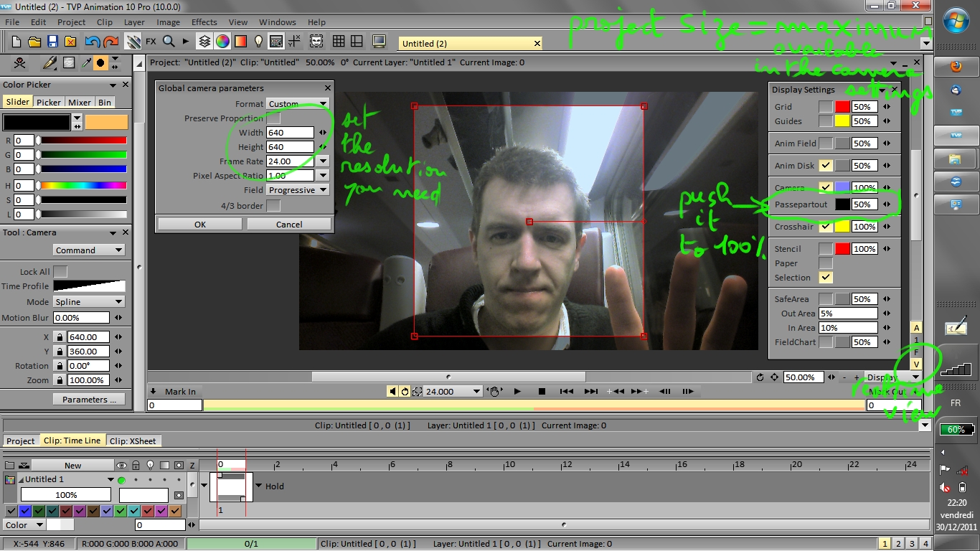Screen dimensions: 980x551
Task: Toggle the Lock All checkbox
Action: point(60,271)
